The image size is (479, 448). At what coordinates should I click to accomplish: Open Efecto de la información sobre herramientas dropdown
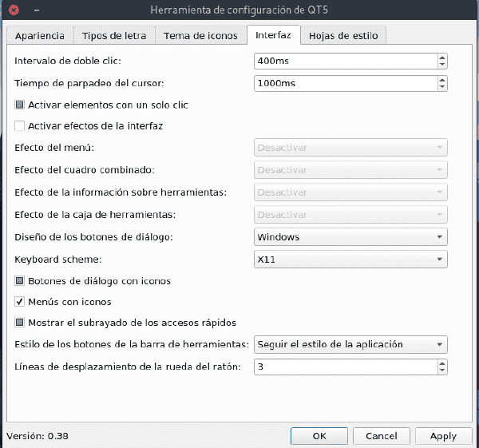350,192
